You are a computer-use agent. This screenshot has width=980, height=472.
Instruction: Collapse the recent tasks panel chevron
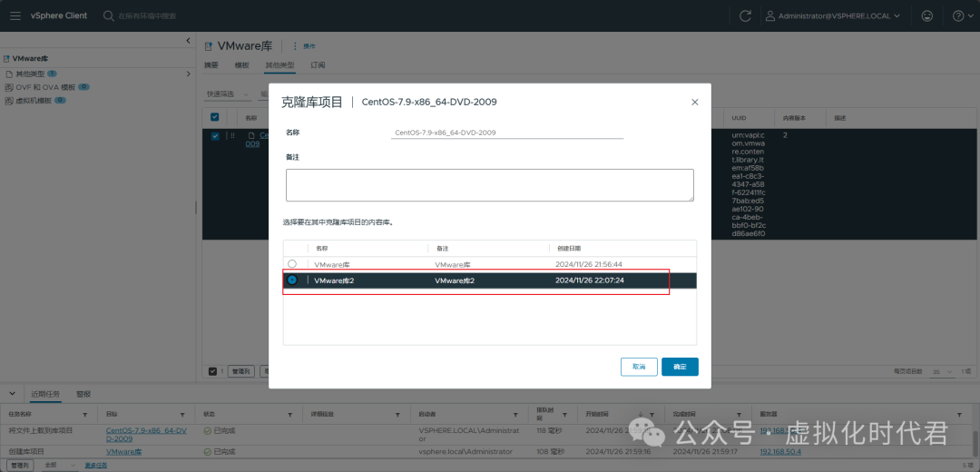[12, 394]
